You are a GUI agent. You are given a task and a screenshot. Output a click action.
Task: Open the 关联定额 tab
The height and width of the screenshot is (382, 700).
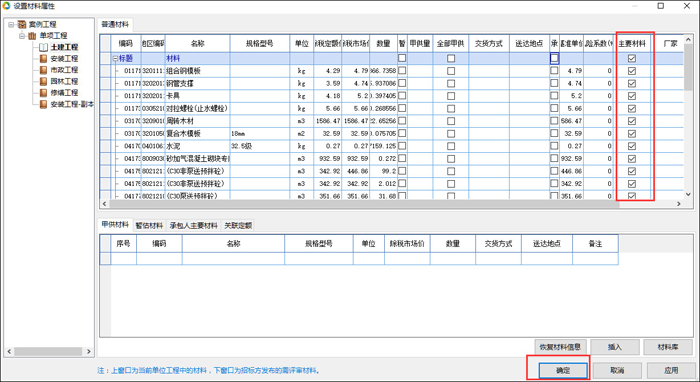[238, 225]
